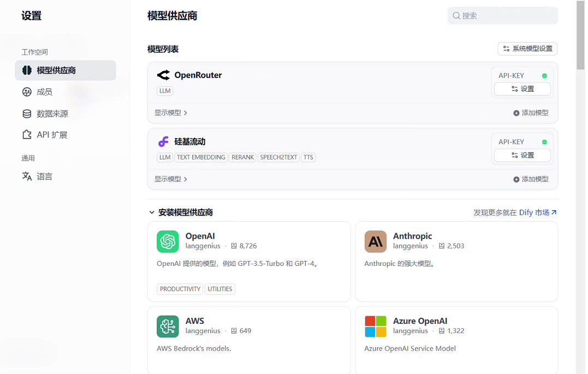Click the OpenRouter logo icon
Screen dimensions: 588x374
pos(163,75)
